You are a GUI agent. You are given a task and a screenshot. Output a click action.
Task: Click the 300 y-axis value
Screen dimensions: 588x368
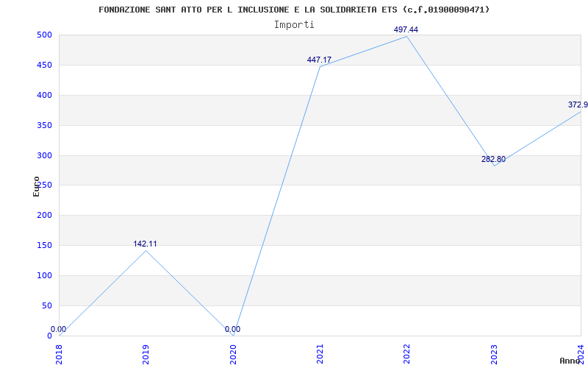[44, 155]
